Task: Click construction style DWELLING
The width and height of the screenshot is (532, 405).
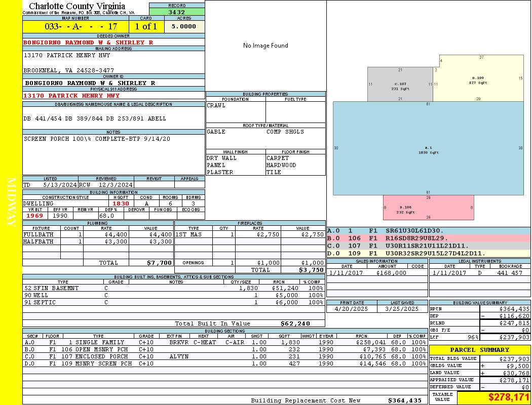Action: coord(39,204)
